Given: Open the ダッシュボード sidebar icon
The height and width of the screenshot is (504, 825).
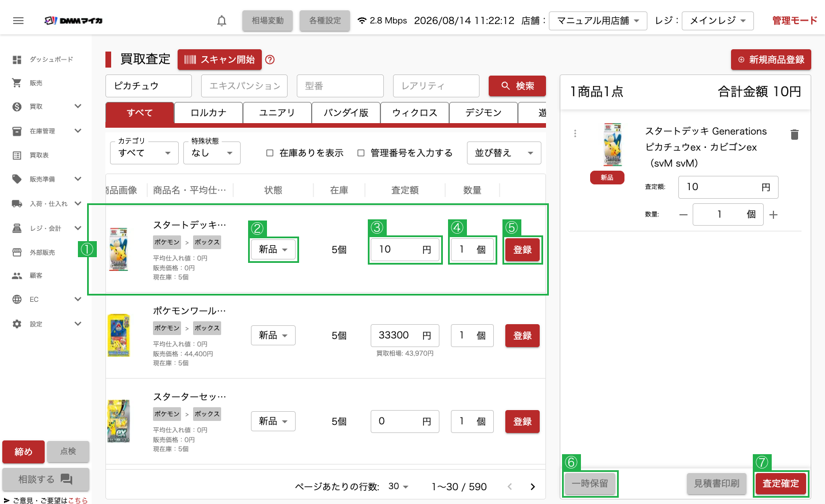Looking at the screenshot, I should (17, 60).
